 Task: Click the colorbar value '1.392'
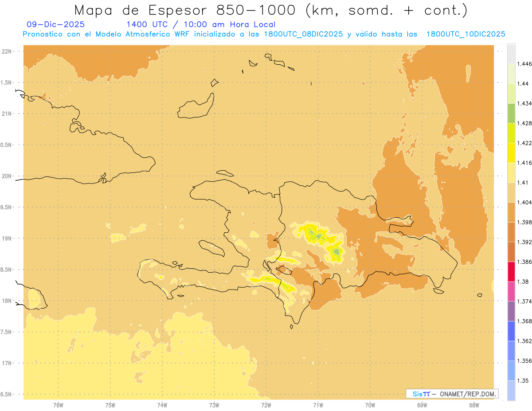[524, 242]
